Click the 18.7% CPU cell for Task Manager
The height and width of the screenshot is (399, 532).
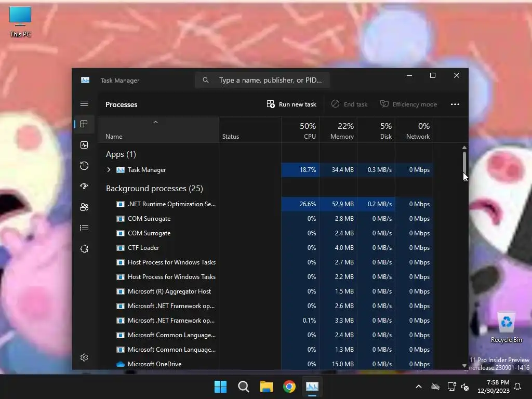300,170
